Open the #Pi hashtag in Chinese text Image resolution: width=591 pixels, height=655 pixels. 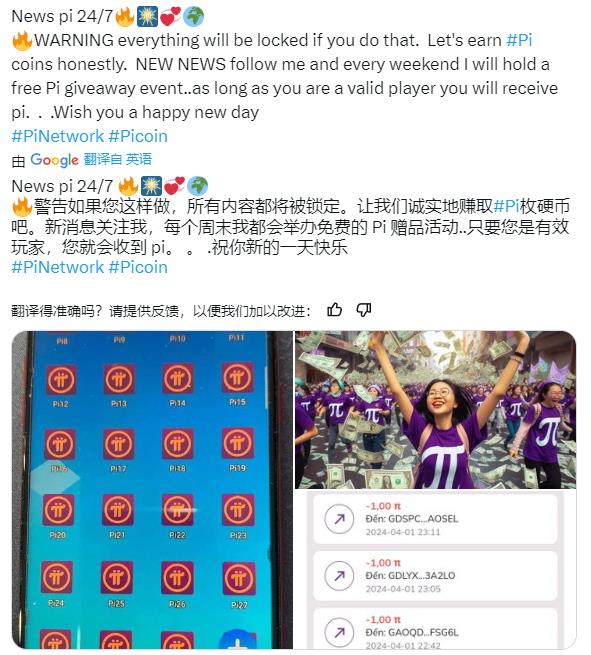[x=506, y=206]
